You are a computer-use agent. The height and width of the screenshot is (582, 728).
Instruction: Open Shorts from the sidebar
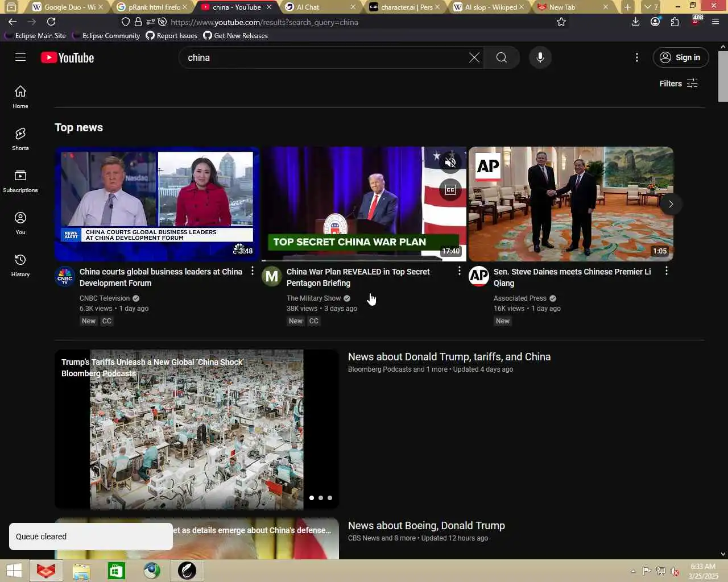20,139
